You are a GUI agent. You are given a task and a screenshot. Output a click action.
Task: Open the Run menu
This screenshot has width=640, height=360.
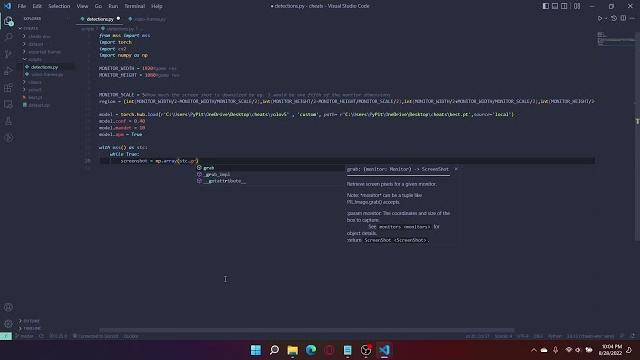(x=113, y=6)
